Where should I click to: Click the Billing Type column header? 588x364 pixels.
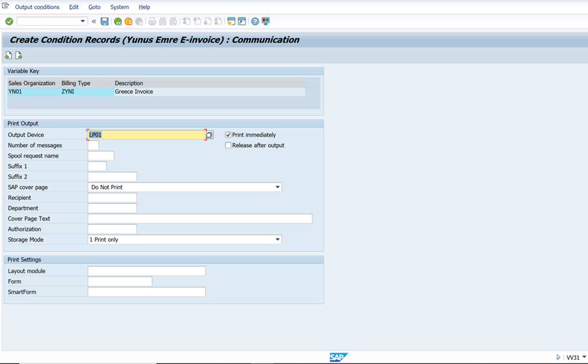pyautogui.click(x=88, y=83)
